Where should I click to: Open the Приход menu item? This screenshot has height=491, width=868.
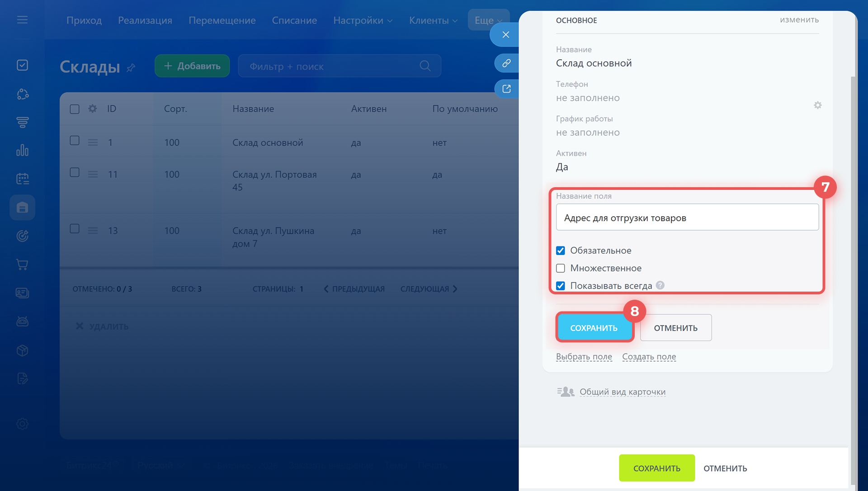pyautogui.click(x=84, y=20)
